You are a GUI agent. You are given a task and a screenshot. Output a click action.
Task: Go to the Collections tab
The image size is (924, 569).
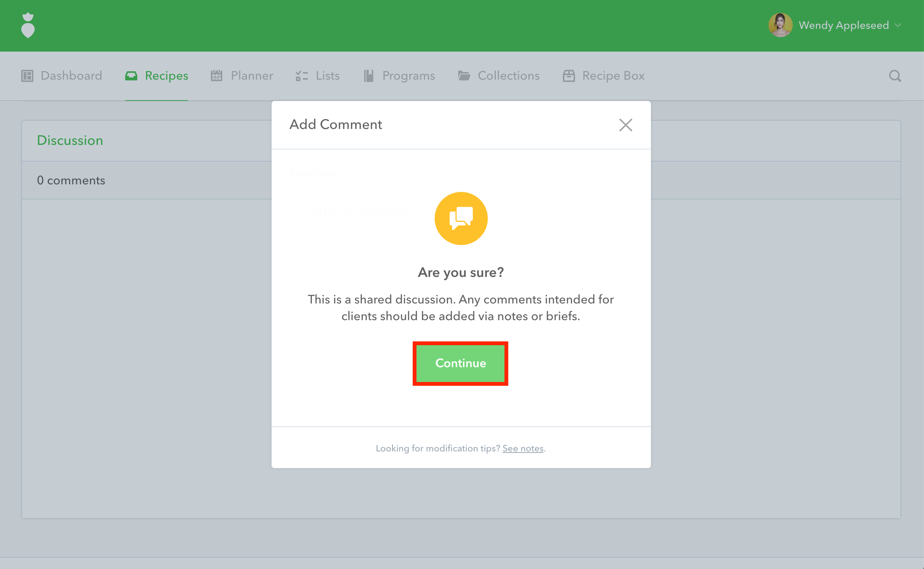(508, 76)
